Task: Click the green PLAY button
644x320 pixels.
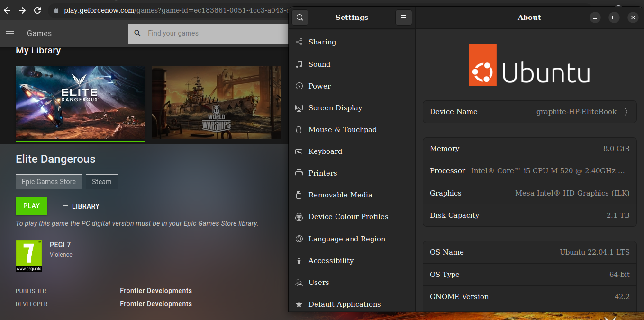Action: click(31, 206)
